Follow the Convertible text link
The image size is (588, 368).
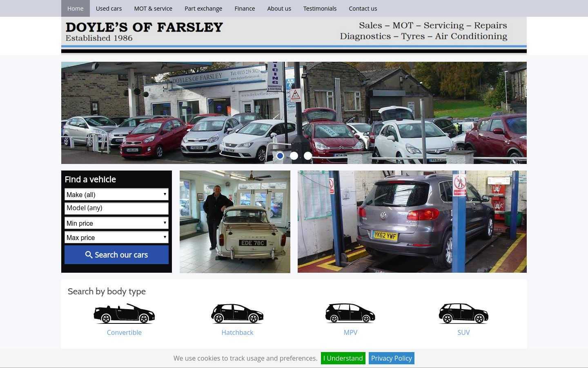[x=124, y=332]
